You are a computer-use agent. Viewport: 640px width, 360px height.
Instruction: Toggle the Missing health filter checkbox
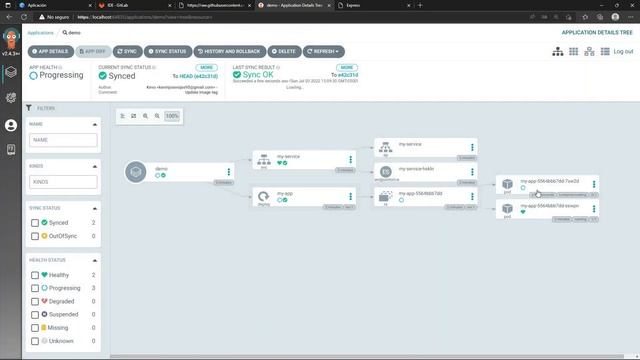[x=35, y=328]
